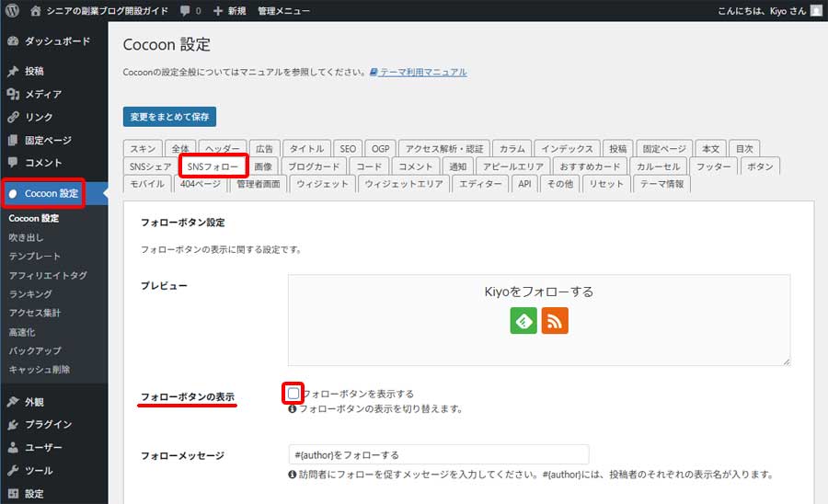Open アクセス集計 submenu item

pos(34,313)
